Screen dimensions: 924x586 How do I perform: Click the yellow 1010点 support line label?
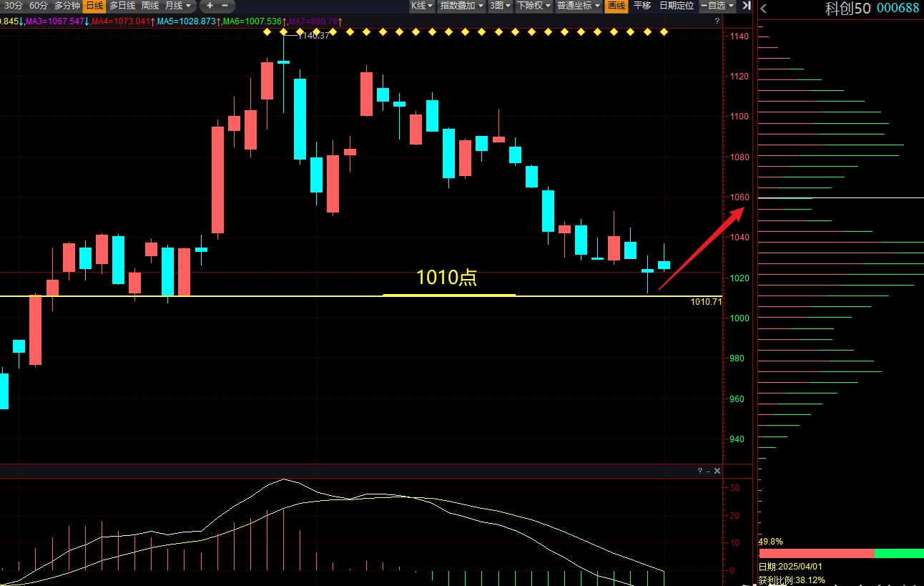446,278
